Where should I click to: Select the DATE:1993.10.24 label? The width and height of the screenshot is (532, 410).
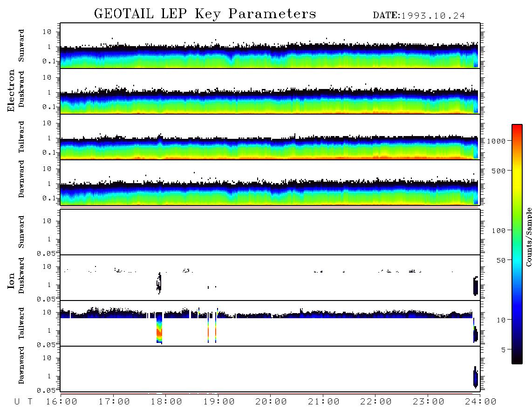pyautogui.click(x=419, y=16)
